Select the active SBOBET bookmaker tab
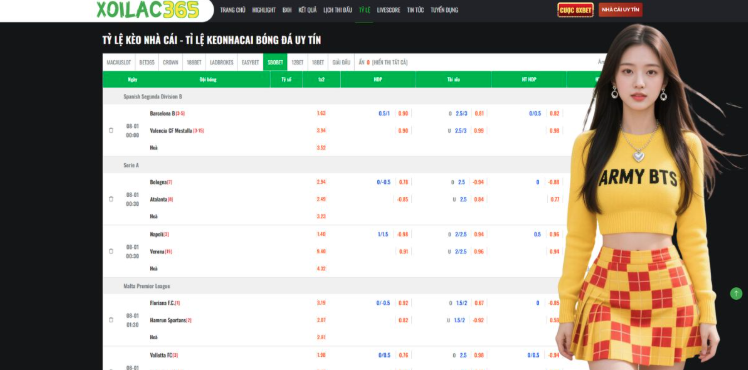This screenshot has width=748, height=370. point(275,62)
